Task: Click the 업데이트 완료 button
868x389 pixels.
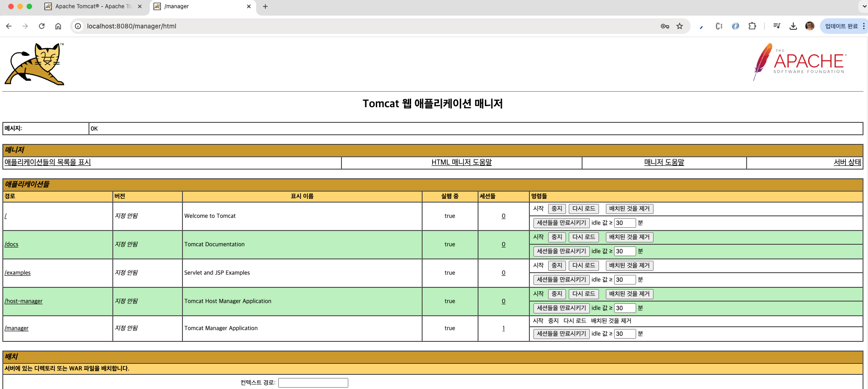Action: 841,26
